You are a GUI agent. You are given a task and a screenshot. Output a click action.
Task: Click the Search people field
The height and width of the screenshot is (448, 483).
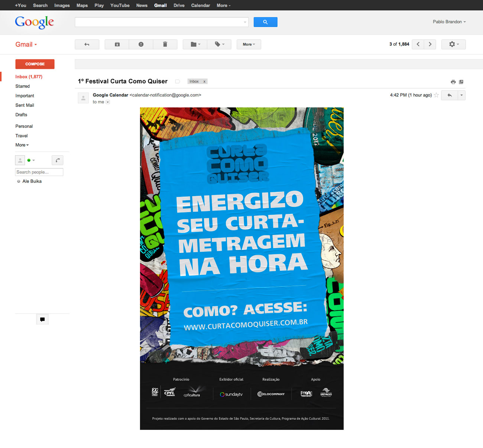(x=39, y=172)
